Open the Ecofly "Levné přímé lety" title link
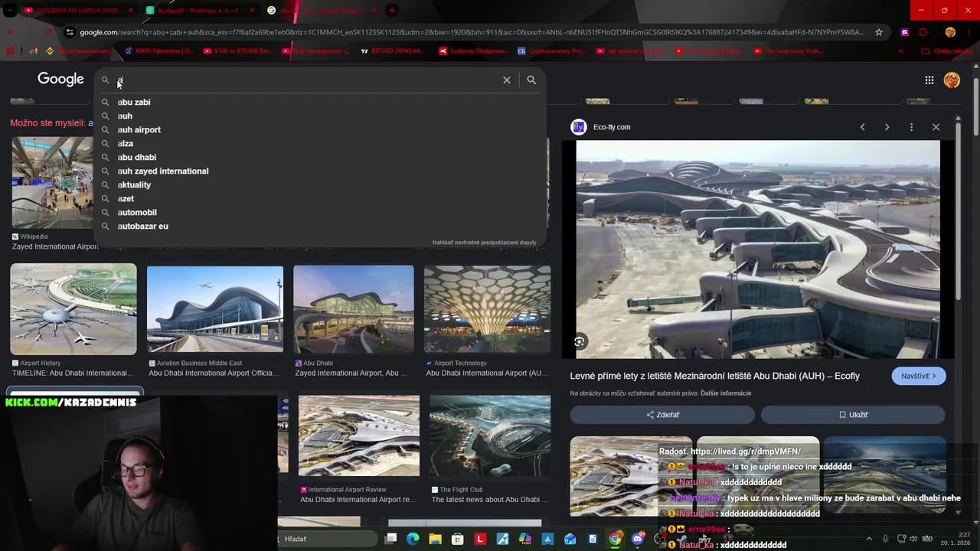This screenshot has height=551, width=980. tap(714, 376)
